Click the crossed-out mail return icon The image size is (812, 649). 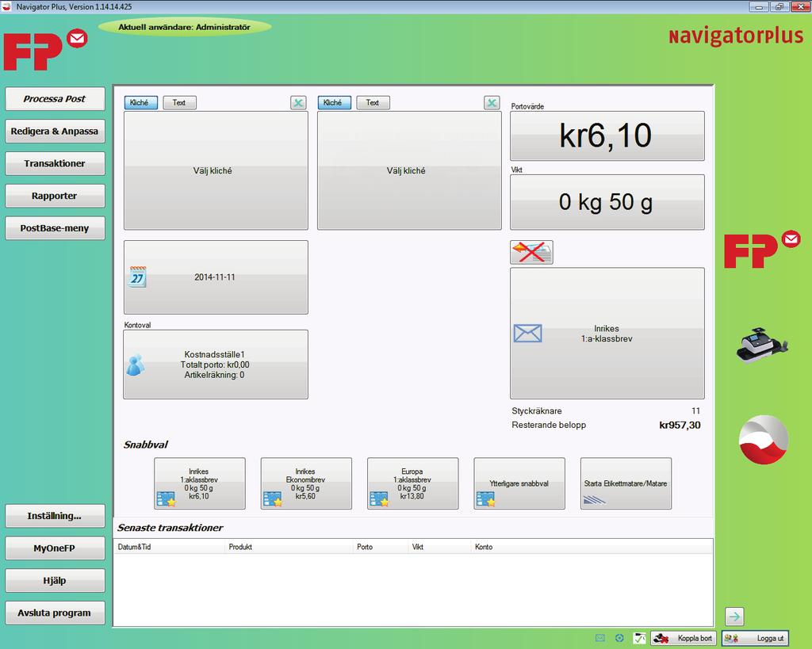click(532, 252)
